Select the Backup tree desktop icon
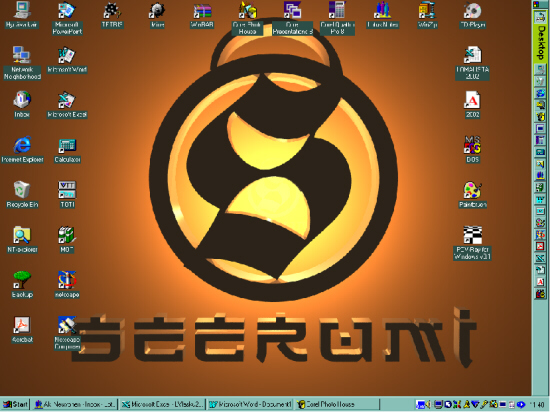Image resolution: width=550 pixels, height=412 pixels. tap(22, 285)
